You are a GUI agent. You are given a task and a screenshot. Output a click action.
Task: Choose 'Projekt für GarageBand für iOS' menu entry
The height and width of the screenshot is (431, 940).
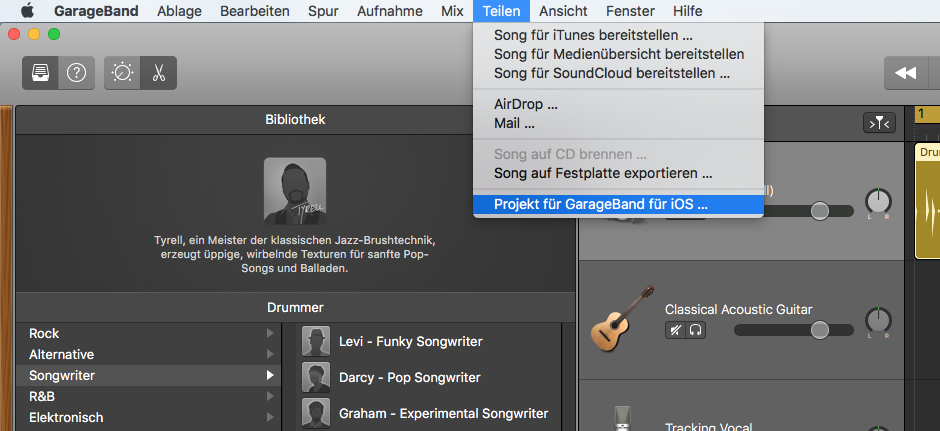[600, 204]
